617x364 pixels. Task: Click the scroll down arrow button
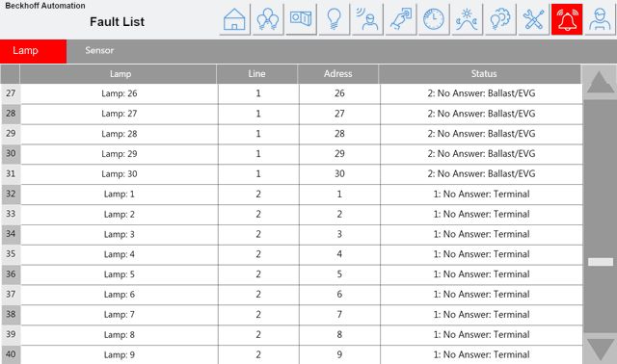(x=600, y=349)
